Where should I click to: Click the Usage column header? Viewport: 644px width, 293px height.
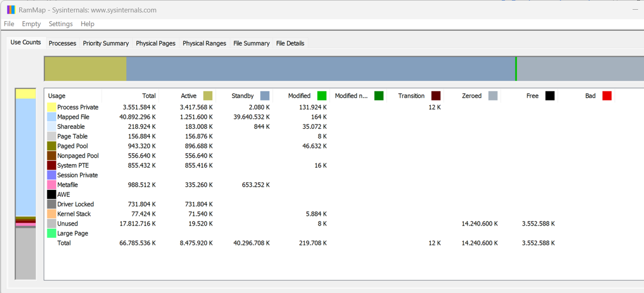click(x=73, y=96)
